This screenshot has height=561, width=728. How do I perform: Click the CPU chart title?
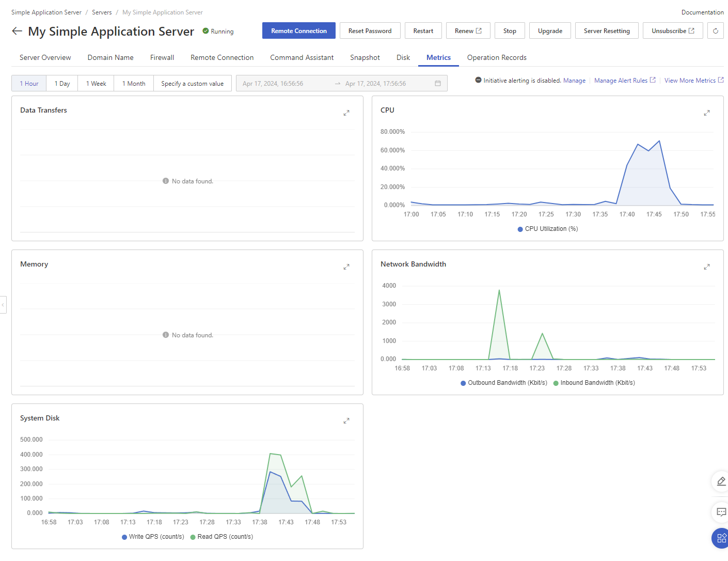(387, 110)
